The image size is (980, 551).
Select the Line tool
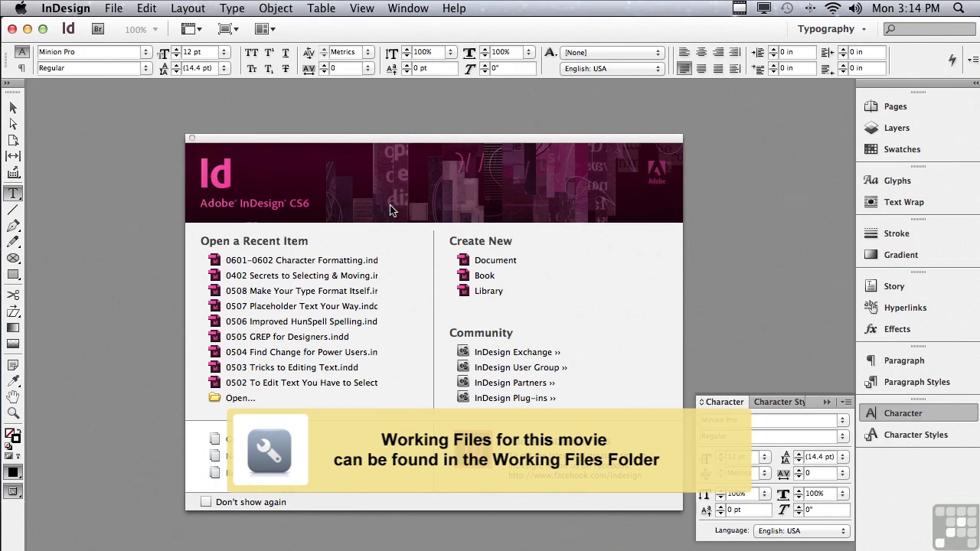[13, 210]
